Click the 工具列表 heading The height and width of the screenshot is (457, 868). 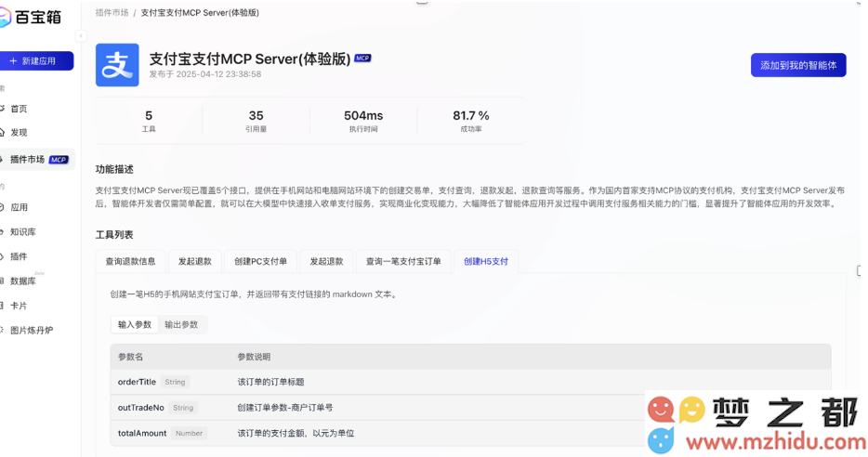click(x=114, y=235)
